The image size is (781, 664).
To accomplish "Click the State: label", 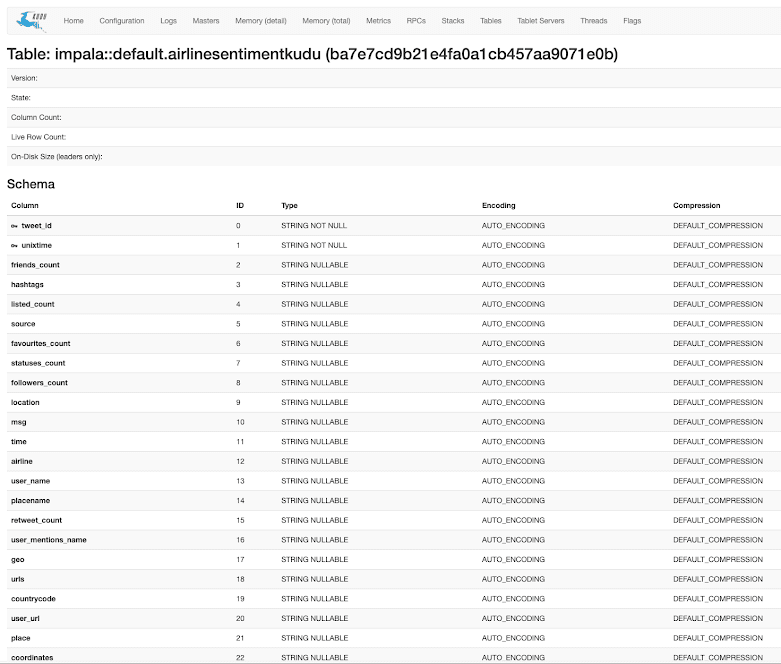I will pyautogui.click(x=20, y=98).
